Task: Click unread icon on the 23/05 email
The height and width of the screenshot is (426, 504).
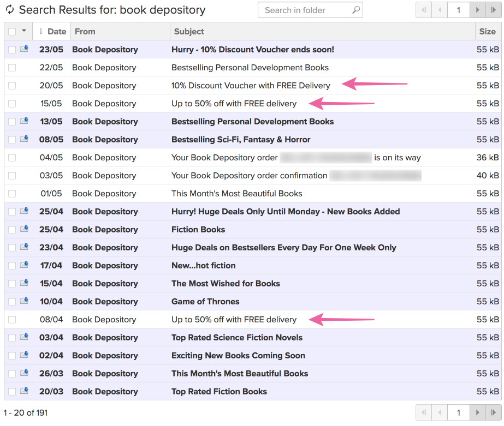Action: tap(24, 49)
